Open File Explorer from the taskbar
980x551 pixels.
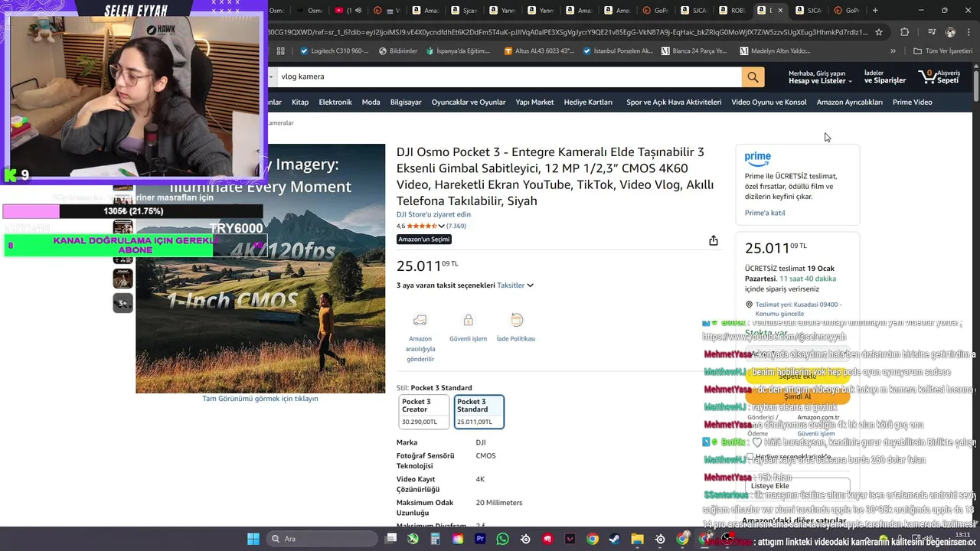[637, 539]
